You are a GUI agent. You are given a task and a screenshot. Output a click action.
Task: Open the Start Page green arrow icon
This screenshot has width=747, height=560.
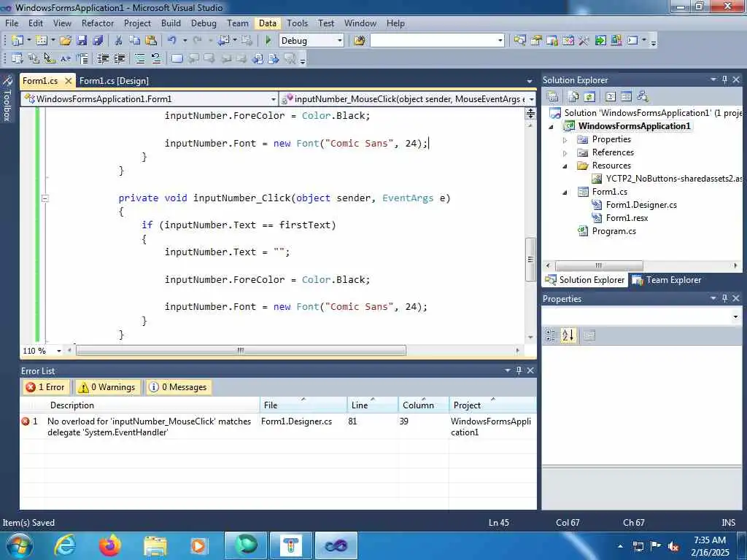(600, 41)
